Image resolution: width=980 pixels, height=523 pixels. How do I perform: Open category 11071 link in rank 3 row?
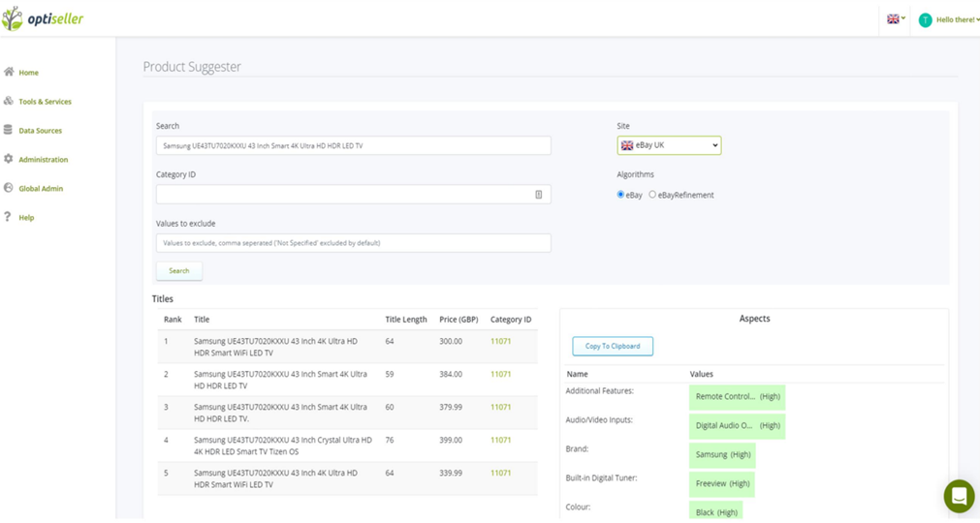point(500,407)
